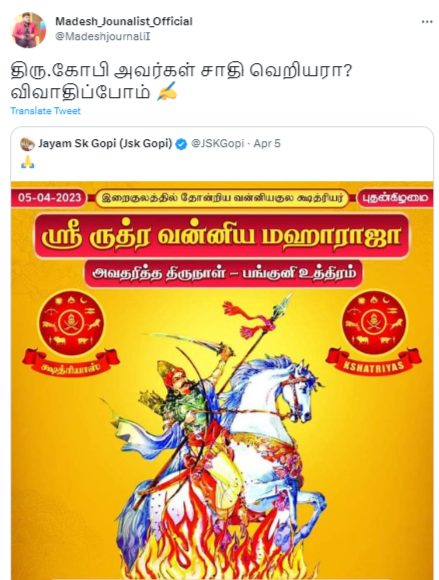Click the writing hand emoji in tweet
439x580 pixels.
click(x=167, y=92)
